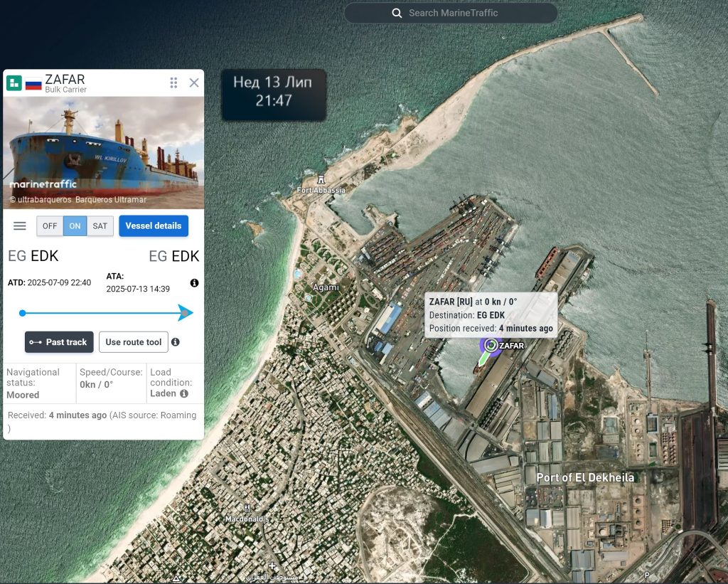Viewport: 728px width, 584px height.
Task: Click the Agami map label
Action: pos(326,287)
